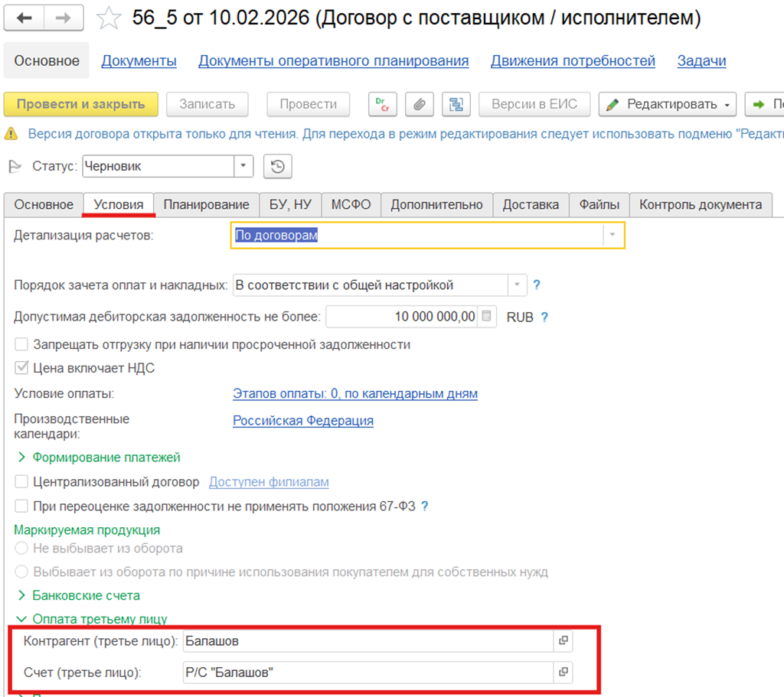Open the Доступен филиалам link
Viewport: 784px width, 697px height.
pyautogui.click(x=269, y=482)
